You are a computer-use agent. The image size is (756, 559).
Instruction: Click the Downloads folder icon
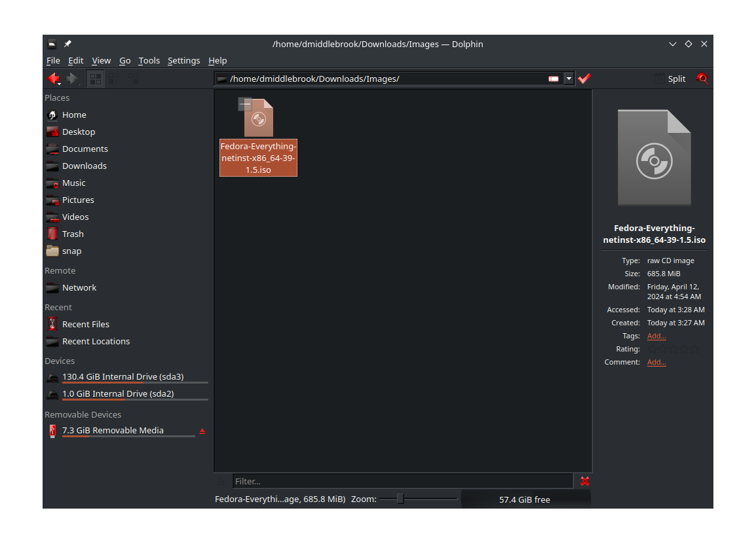click(52, 166)
